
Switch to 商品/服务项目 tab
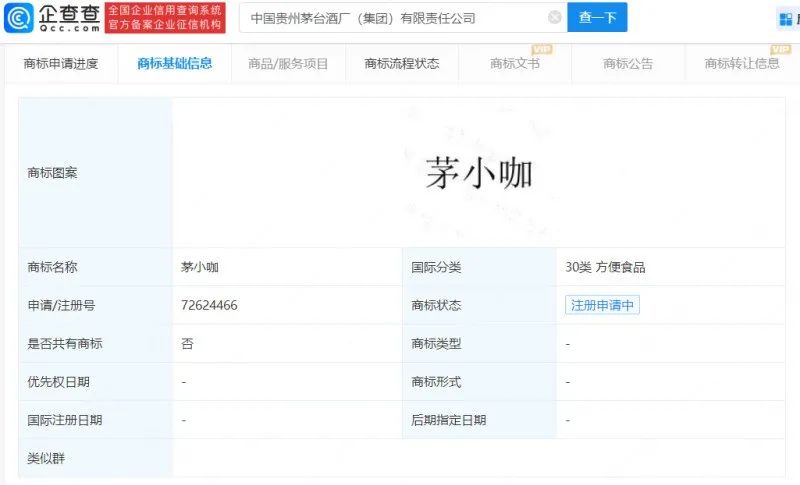[x=288, y=64]
